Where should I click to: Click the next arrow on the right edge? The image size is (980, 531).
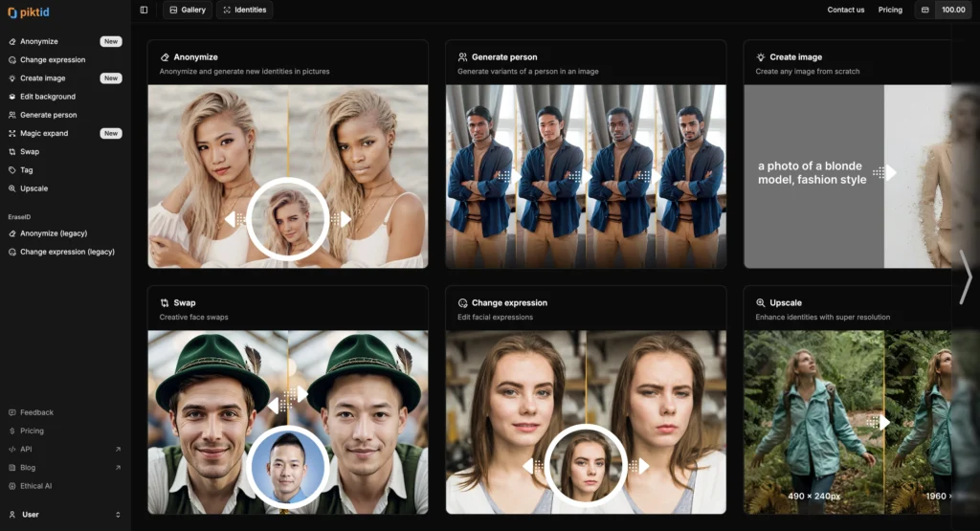tap(967, 277)
